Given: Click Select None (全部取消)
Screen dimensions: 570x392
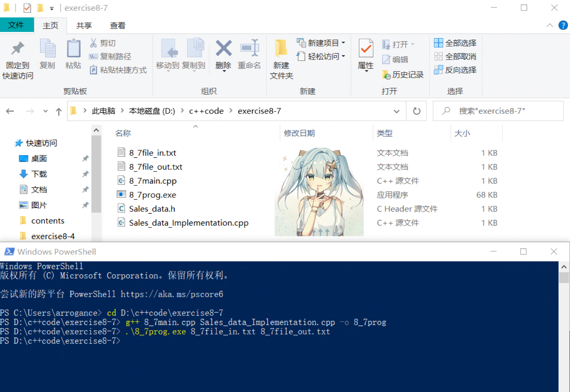Looking at the screenshot, I should point(455,57).
